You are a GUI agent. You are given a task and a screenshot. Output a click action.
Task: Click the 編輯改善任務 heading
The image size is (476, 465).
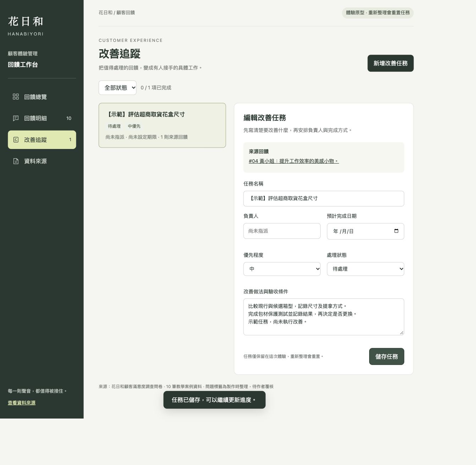pos(265,118)
